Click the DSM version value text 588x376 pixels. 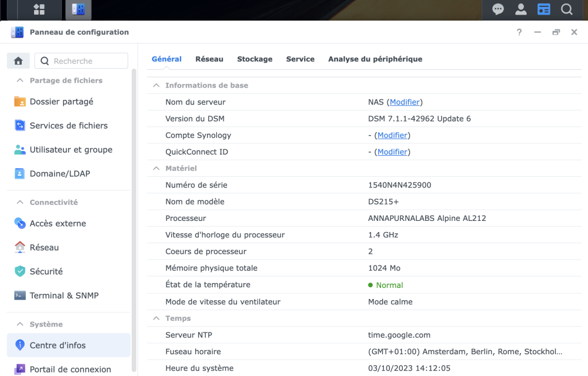coord(419,119)
